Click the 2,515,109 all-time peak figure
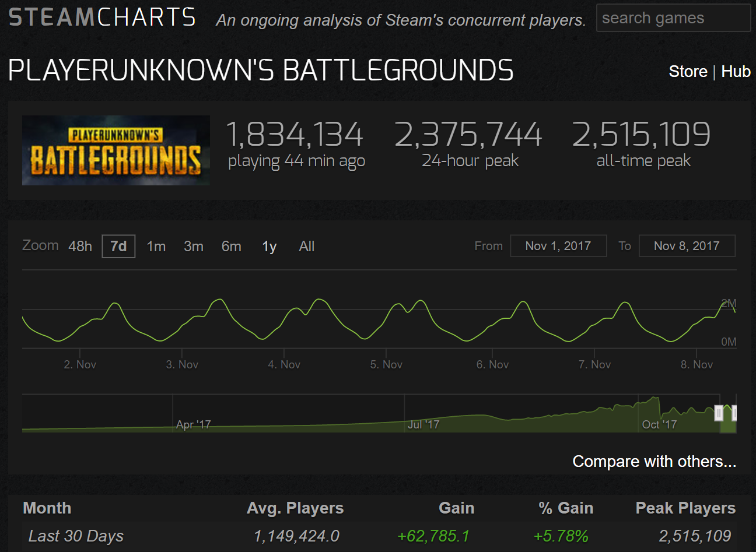Image resolution: width=756 pixels, height=552 pixels. pos(642,135)
